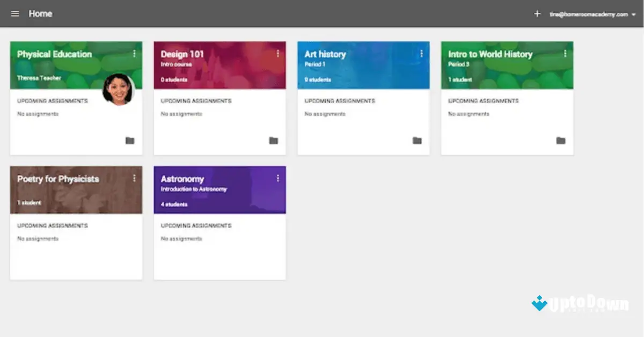
Task: Open the Art history class
Action: pos(326,54)
